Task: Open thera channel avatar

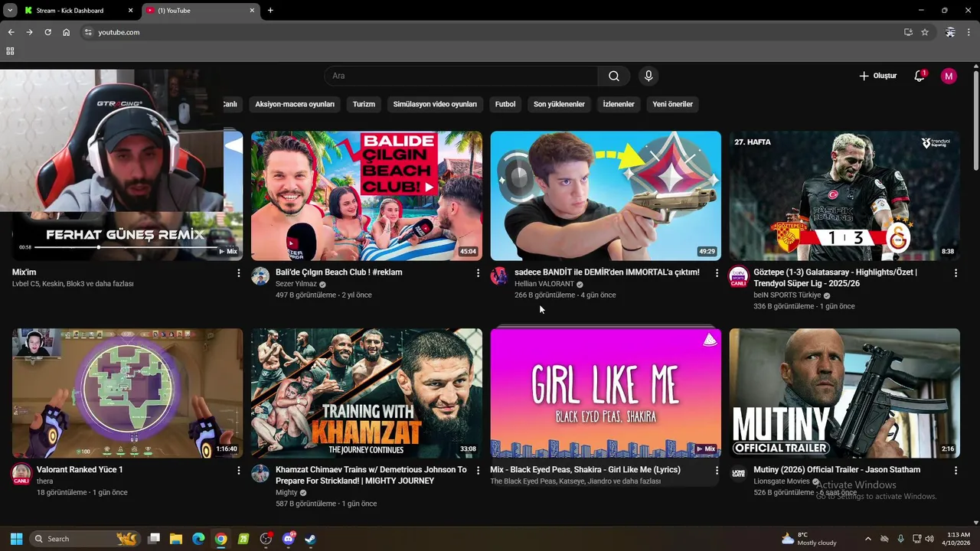Action: (21, 474)
